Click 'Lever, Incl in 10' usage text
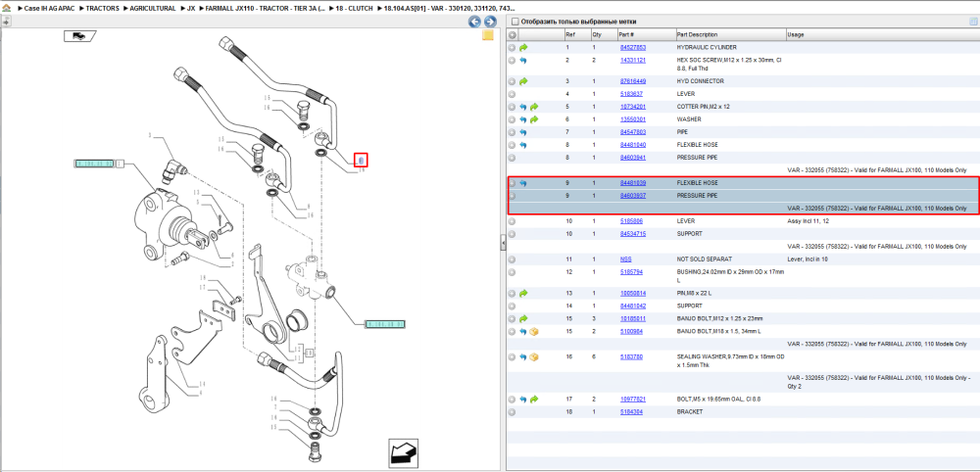 (x=808, y=260)
